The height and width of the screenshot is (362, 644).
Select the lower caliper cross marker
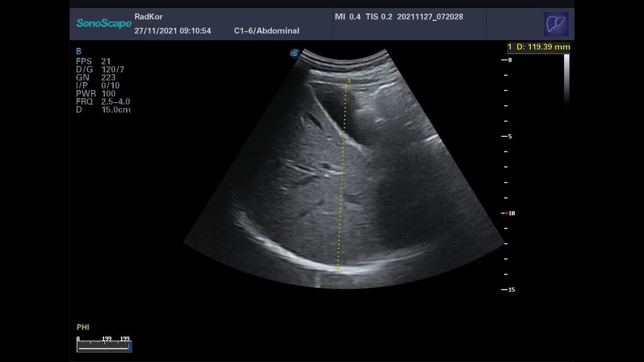point(338,268)
